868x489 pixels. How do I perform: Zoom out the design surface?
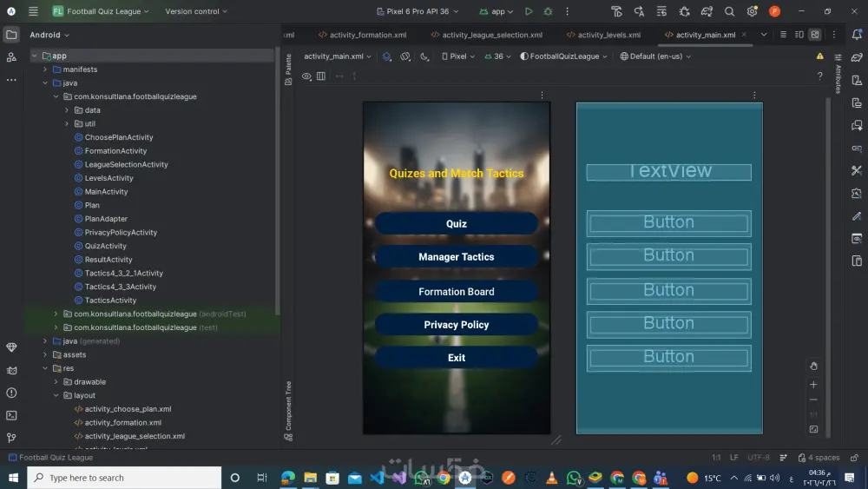tap(813, 400)
